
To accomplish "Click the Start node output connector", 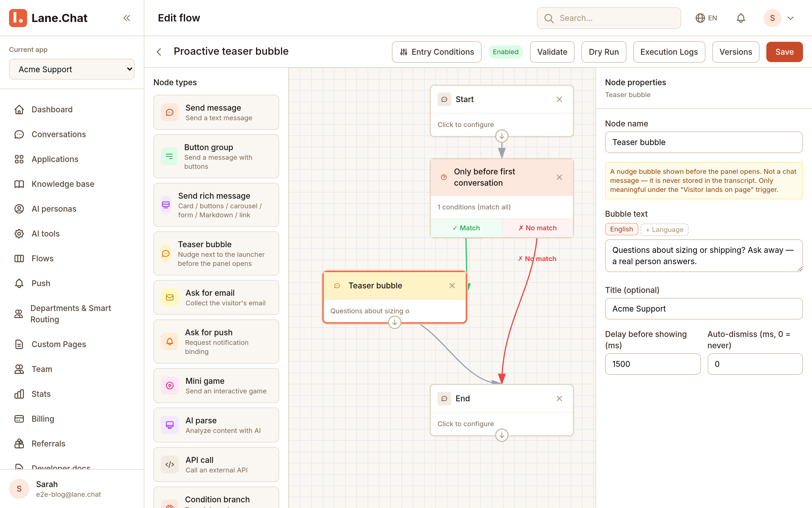I will (502, 136).
